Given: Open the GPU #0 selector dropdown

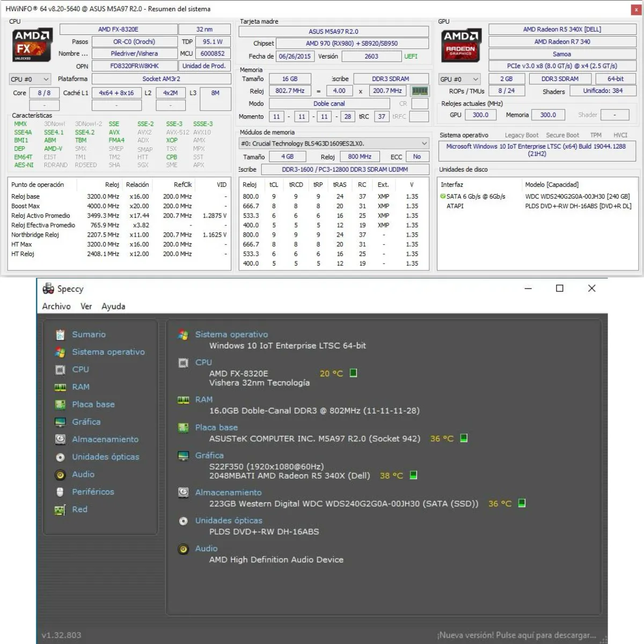Looking at the screenshot, I should (477, 79).
